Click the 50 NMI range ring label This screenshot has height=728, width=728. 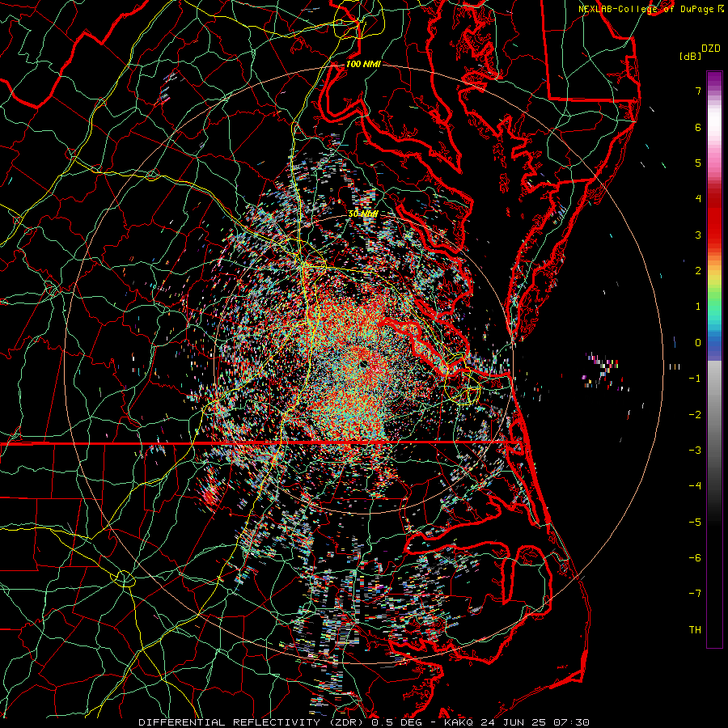pyautogui.click(x=363, y=214)
